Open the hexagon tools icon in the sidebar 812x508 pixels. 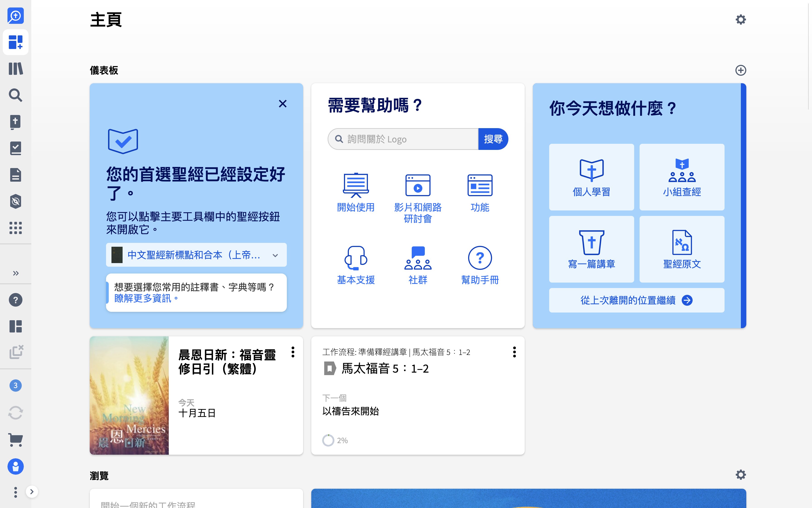15,201
